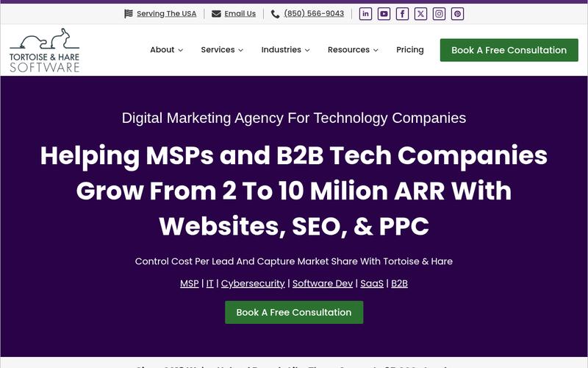Click the Control Cost Per Lead tagline
This screenshot has height=368, width=588.
[x=294, y=261]
